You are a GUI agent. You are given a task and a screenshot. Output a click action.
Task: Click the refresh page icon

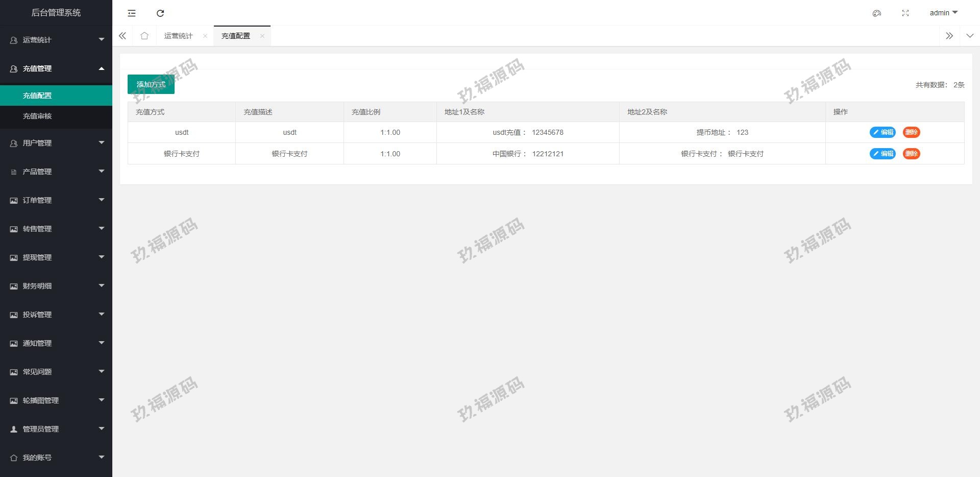click(x=160, y=13)
